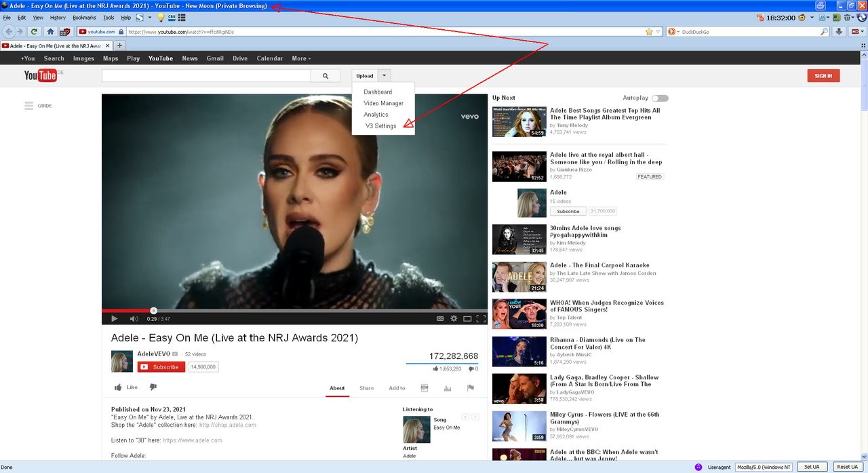Open the File menu
This screenshot has height=473, width=868.
tap(7, 18)
